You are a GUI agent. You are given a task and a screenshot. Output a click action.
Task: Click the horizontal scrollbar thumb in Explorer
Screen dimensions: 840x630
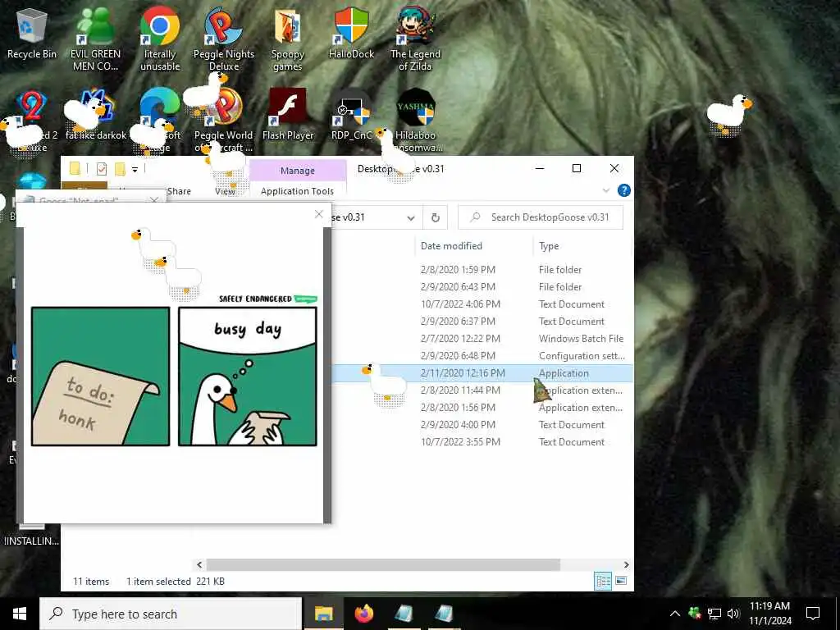pos(384,564)
